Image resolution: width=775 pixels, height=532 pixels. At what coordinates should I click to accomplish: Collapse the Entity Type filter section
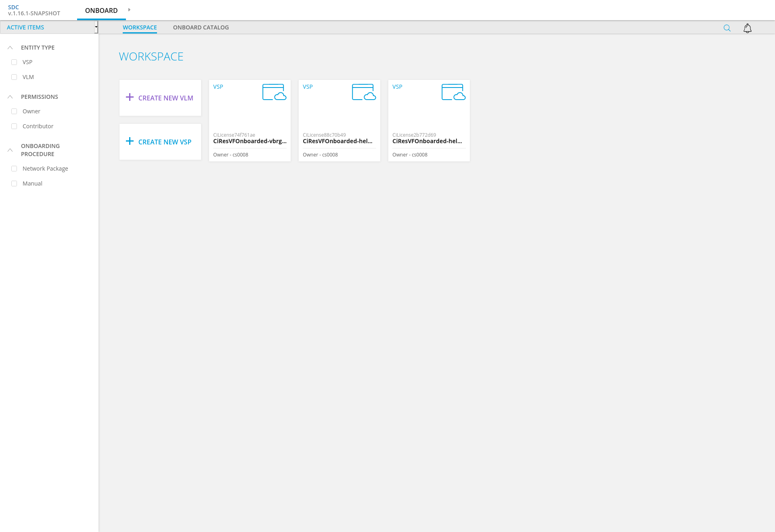click(x=10, y=48)
